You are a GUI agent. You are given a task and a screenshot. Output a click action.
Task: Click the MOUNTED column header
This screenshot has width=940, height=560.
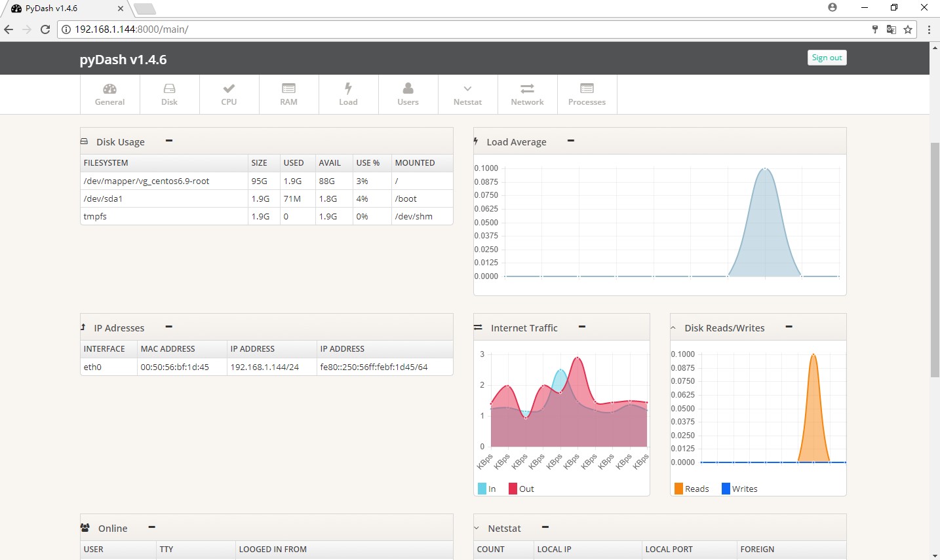[422, 162]
